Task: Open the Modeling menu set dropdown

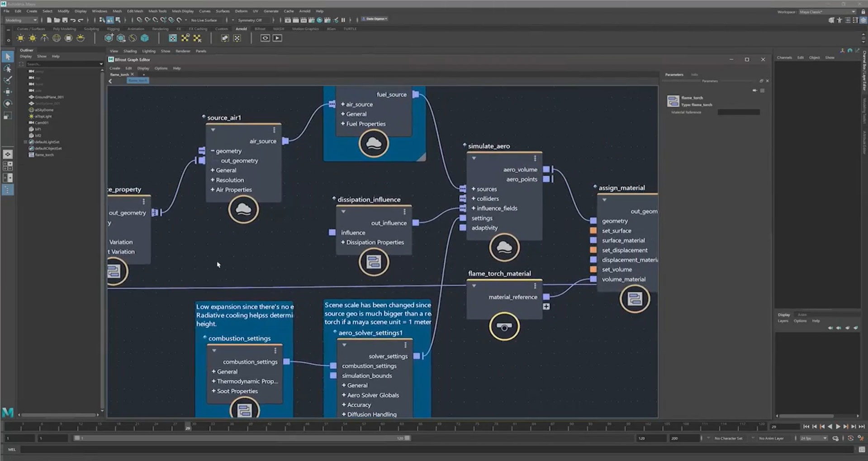Action: (21, 20)
